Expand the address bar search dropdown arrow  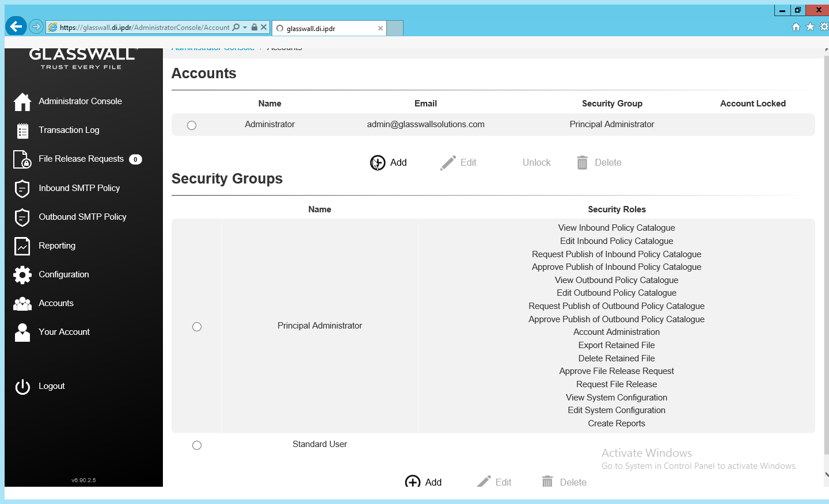(x=245, y=27)
